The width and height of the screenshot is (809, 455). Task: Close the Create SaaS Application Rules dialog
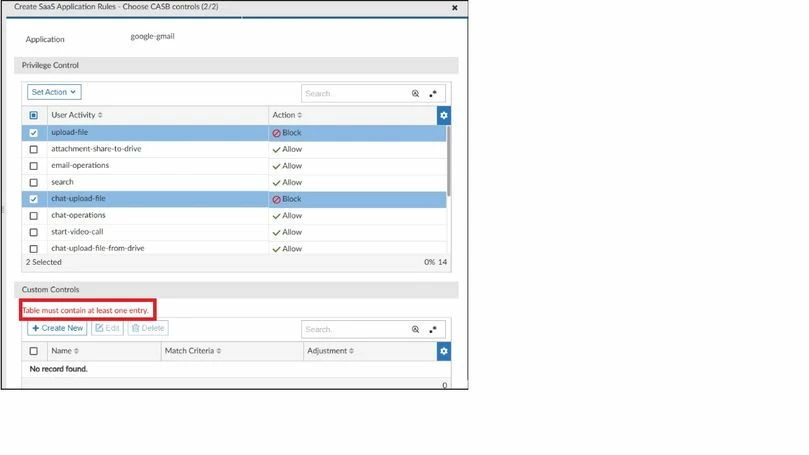point(455,8)
